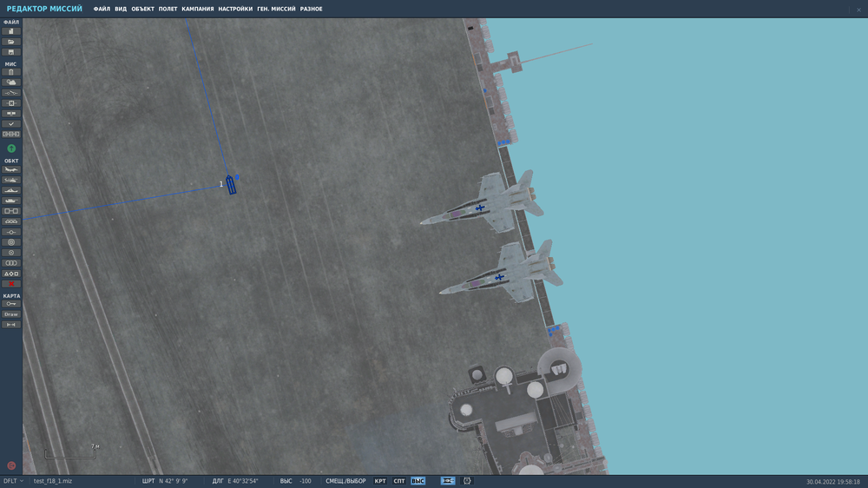
Task: Click the rightmost status bar gear-like icon
Action: 467,481
